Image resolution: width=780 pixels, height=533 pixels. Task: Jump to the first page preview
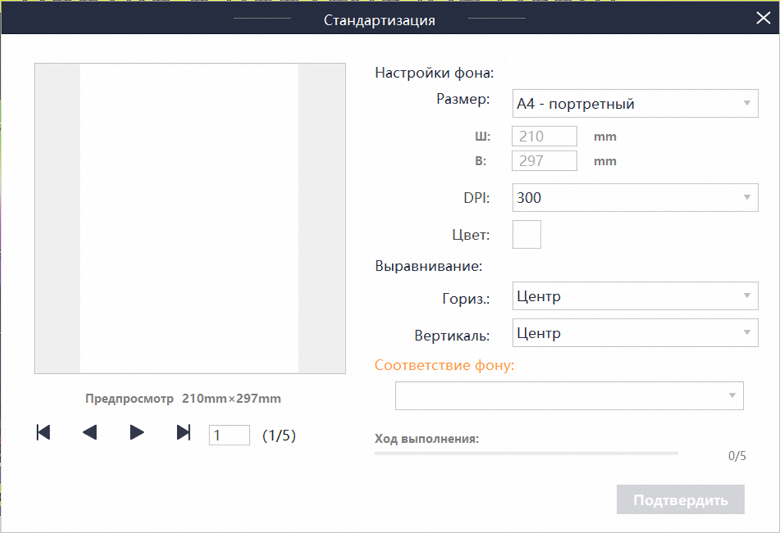point(43,432)
